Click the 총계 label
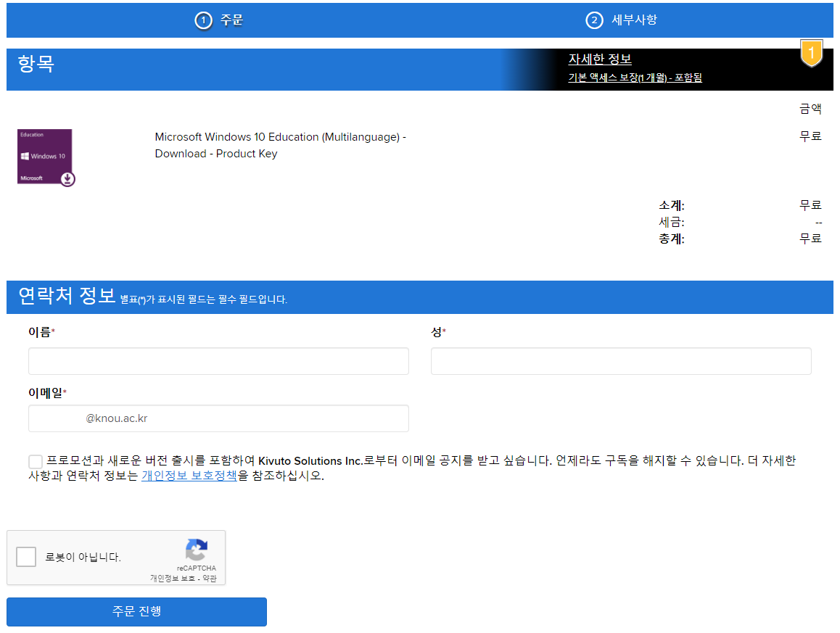Image resolution: width=840 pixels, height=633 pixels. pos(671,239)
